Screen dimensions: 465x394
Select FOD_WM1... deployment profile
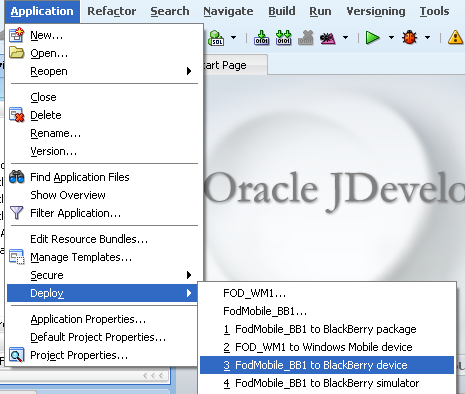pyautogui.click(x=327, y=293)
